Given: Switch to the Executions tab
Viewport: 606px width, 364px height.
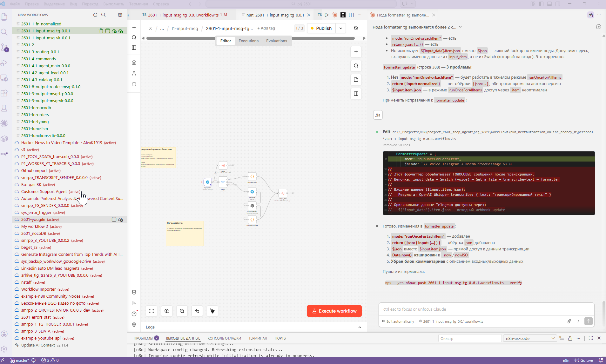Looking at the screenshot, I should (249, 41).
